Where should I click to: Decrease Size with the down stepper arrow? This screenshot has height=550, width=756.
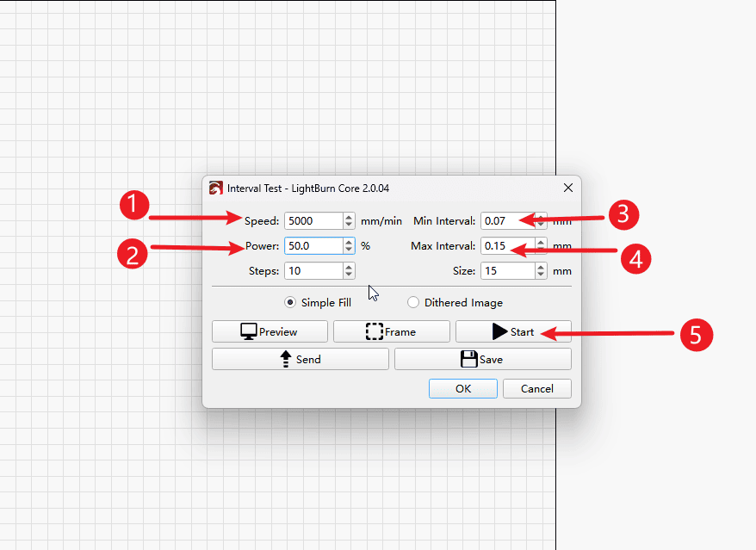(x=541, y=275)
